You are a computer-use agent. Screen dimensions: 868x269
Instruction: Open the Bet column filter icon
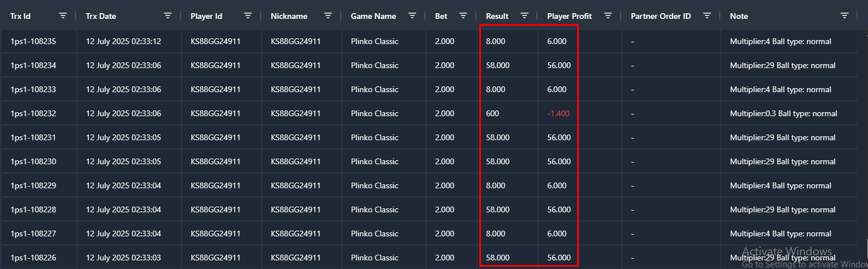click(463, 16)
